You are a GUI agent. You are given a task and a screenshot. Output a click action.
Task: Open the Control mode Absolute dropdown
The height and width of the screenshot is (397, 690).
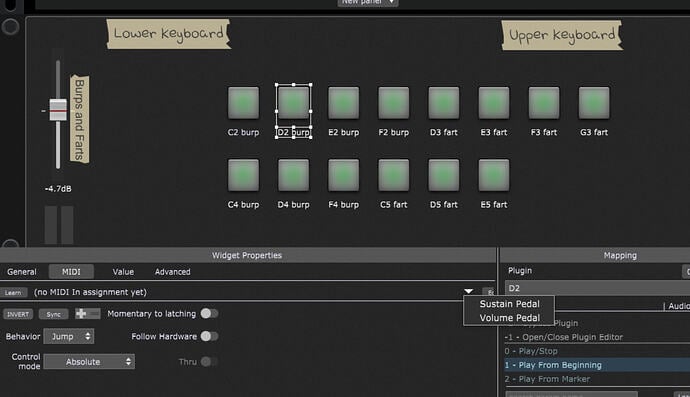(89, 361)
